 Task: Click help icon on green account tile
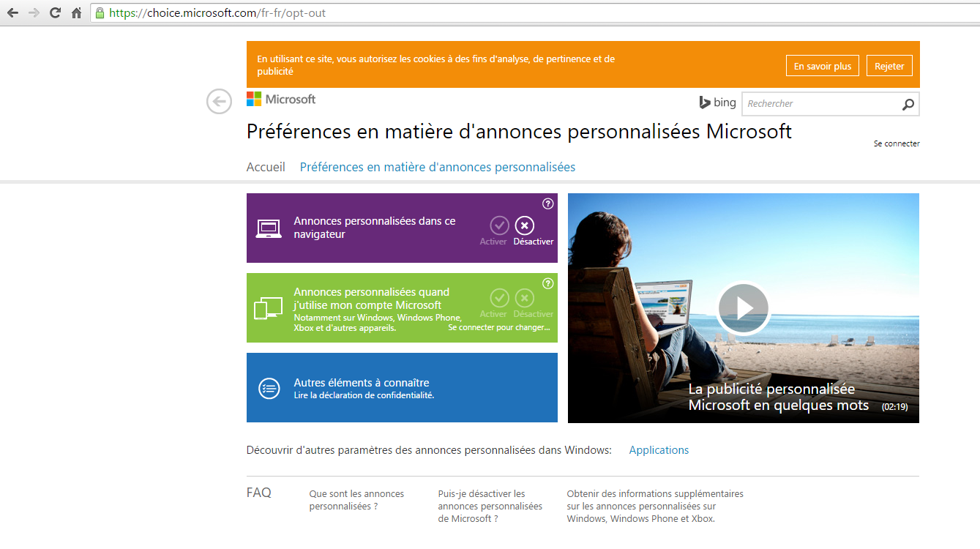[547, 283]
